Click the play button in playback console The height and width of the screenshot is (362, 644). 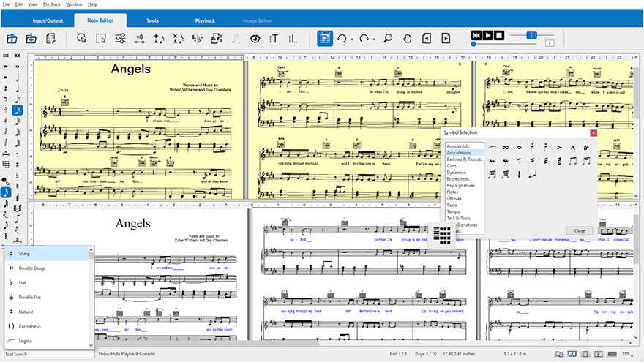[x=487, y=35]
